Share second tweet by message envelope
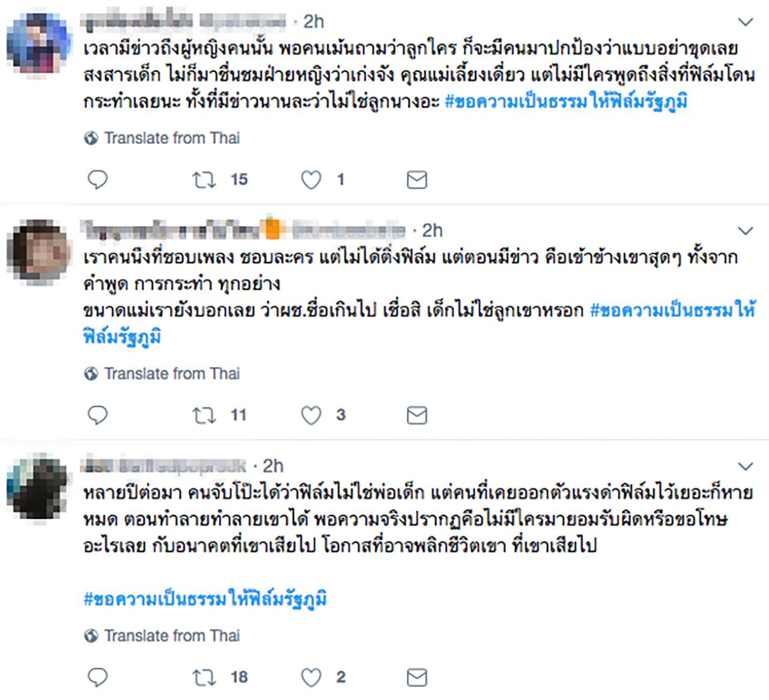 [417, 415]
